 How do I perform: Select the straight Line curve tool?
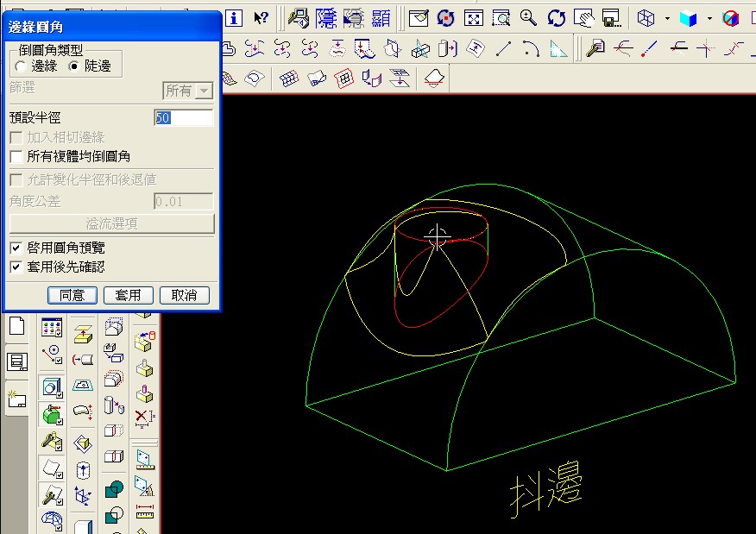503,48
